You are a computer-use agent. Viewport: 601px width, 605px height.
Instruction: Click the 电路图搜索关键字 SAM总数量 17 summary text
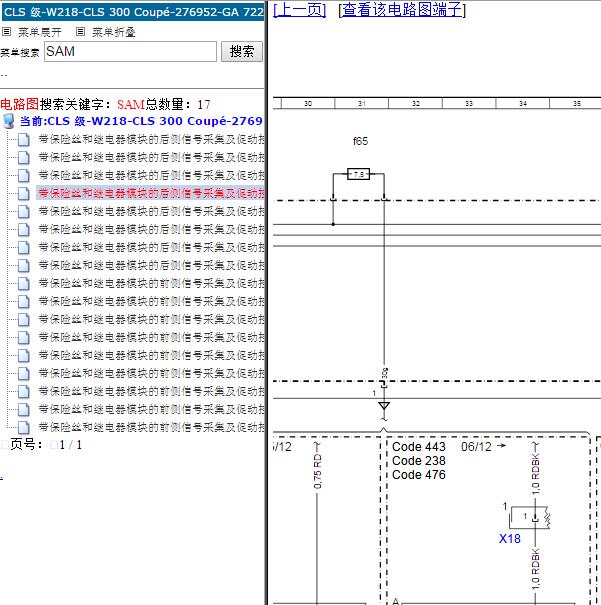point(105,104)
